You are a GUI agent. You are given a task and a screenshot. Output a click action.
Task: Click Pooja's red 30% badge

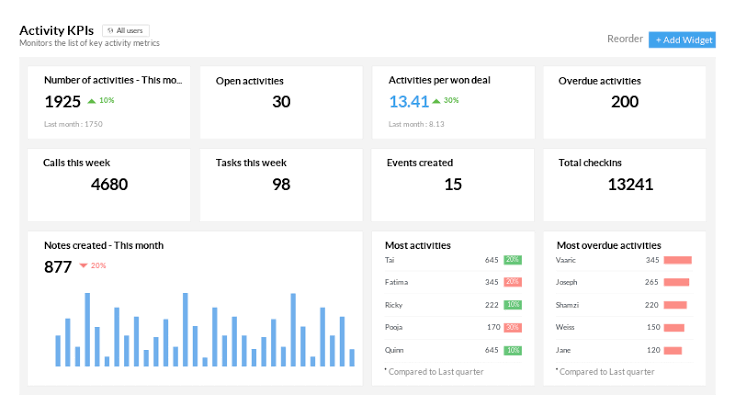point(512,327)
